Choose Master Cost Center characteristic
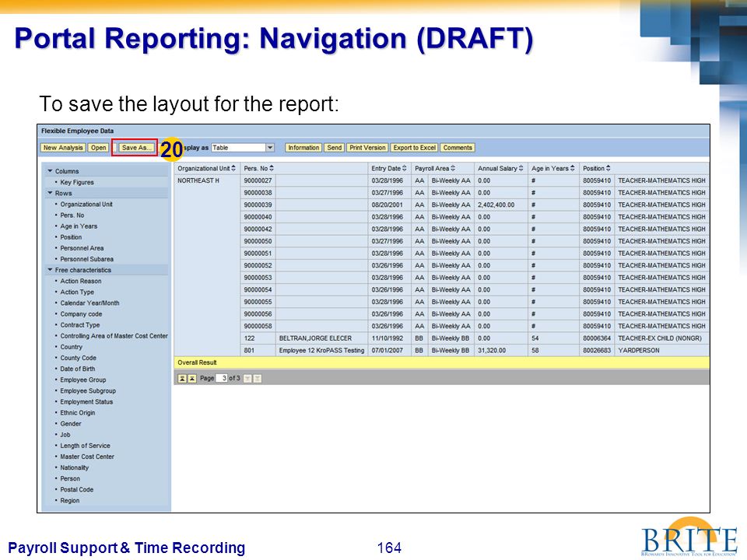This screenshot has width=747, height=560. (x=87, y=457)
